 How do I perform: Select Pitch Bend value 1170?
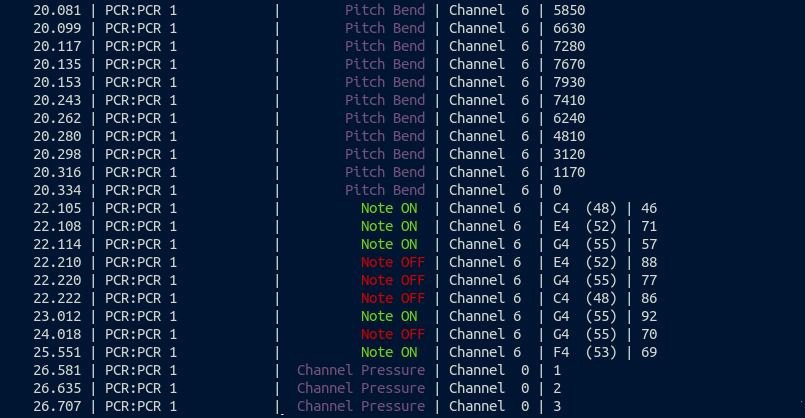click(x=569, y=172)
